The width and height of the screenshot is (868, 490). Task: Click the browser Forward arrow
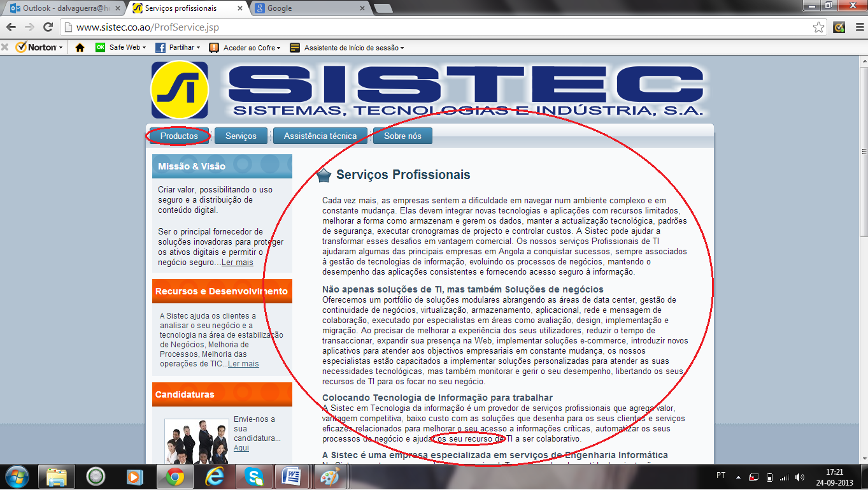point(29,27)
